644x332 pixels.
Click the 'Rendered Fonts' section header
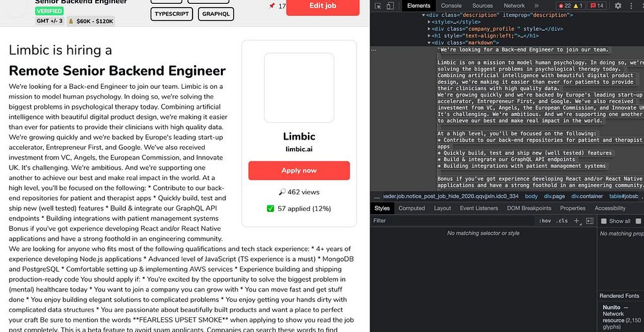(620, 296)
